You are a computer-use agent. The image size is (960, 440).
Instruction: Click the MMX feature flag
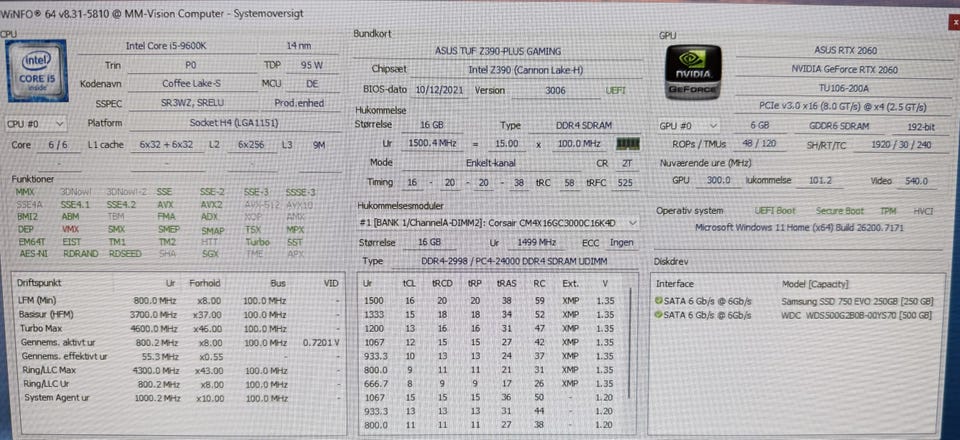click(24, 192)
